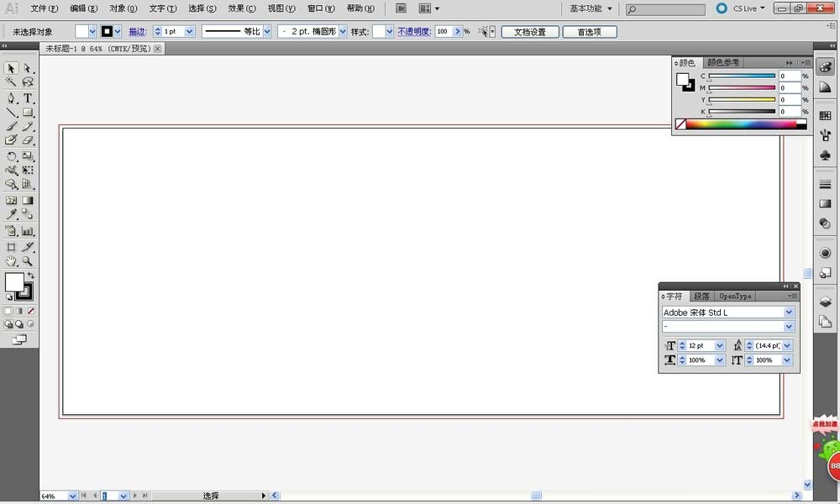This screenshot has height=504, width=840.
Task: Select the Hand tool
Action: [11, 261]
